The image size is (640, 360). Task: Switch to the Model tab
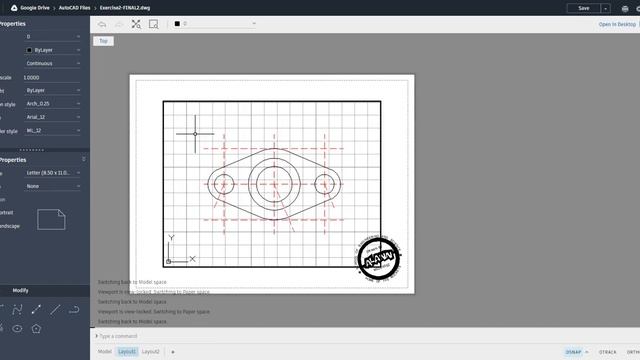coord(104,351)
